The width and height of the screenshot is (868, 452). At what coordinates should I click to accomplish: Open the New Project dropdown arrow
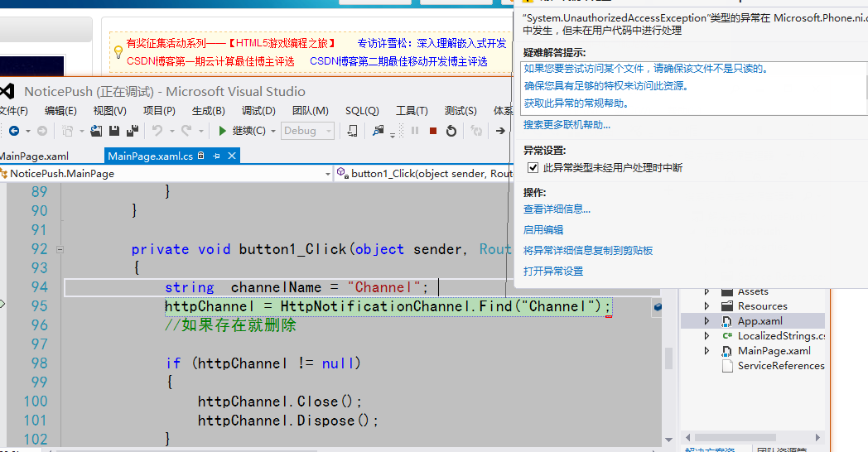pyautogui.click(x=81, y=132)
